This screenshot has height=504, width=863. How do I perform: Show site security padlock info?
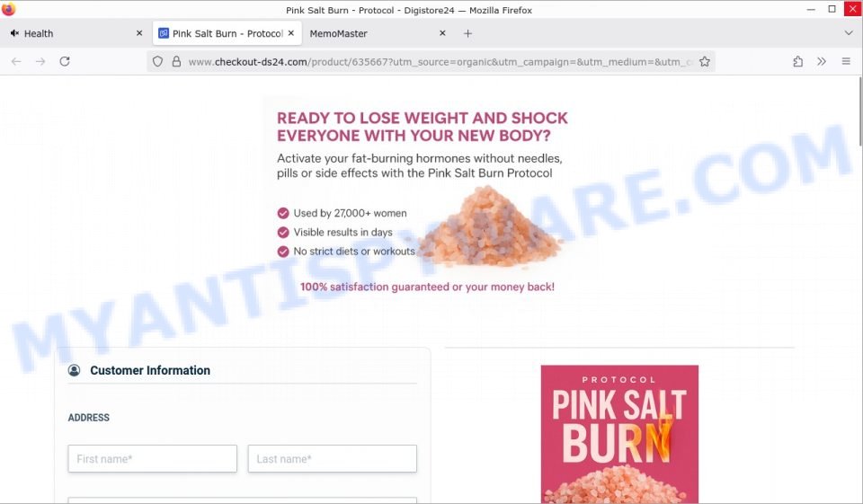(176, 62)
